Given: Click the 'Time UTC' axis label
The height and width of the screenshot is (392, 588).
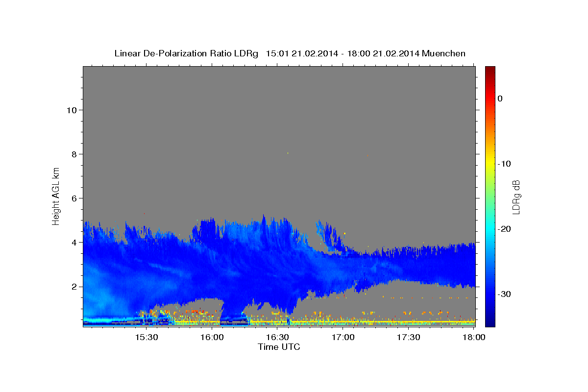Looking at the screenshot, I should [x=279, y=347].
